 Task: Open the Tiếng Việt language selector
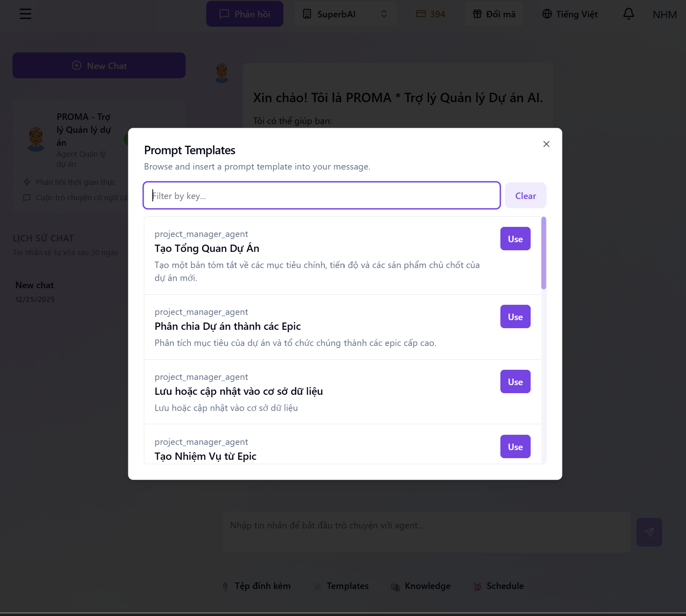pyautogui.click(x=570, y=14)
